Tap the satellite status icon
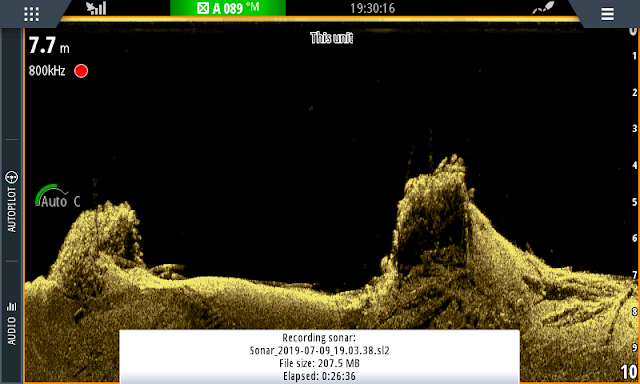The height and width of the screenshot is (384, 640). tap(543, 8)
